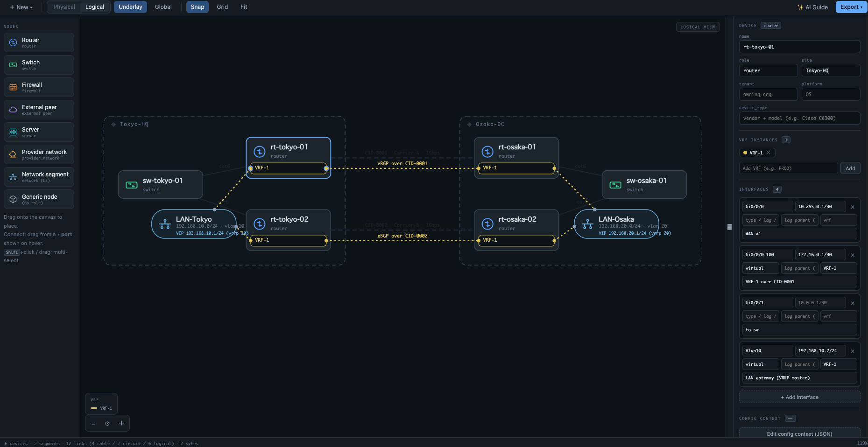Click the LAN-Tokyo segment icon

click(165, 224)
